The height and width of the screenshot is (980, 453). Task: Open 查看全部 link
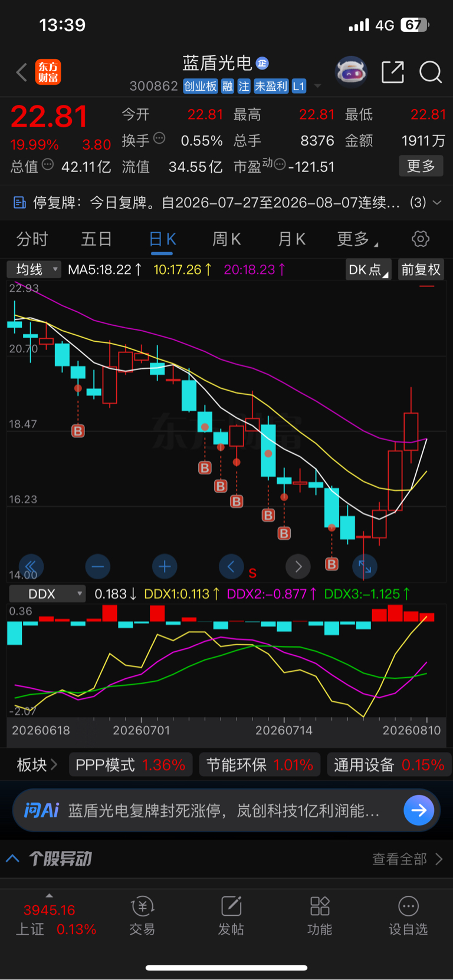click(x=407, y=859)
